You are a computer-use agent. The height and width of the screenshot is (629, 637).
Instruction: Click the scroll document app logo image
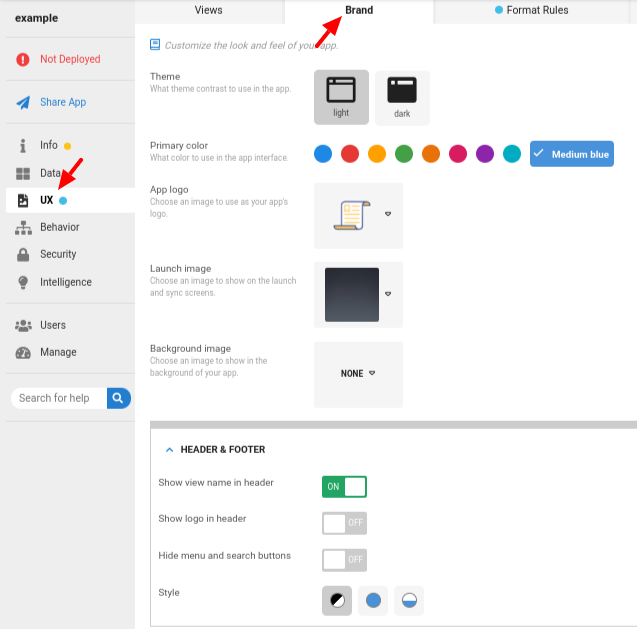coord(352,215)
